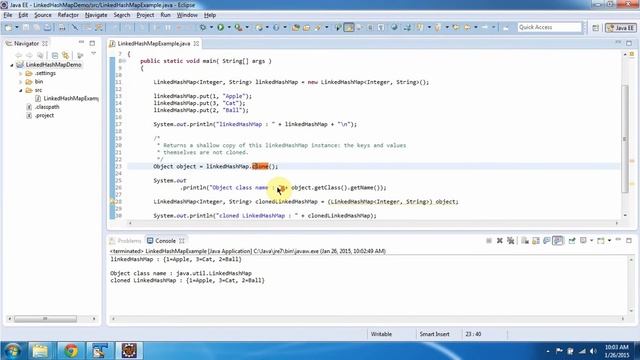
Task: Click the Java EE perspective button
Action: [621, 28]
